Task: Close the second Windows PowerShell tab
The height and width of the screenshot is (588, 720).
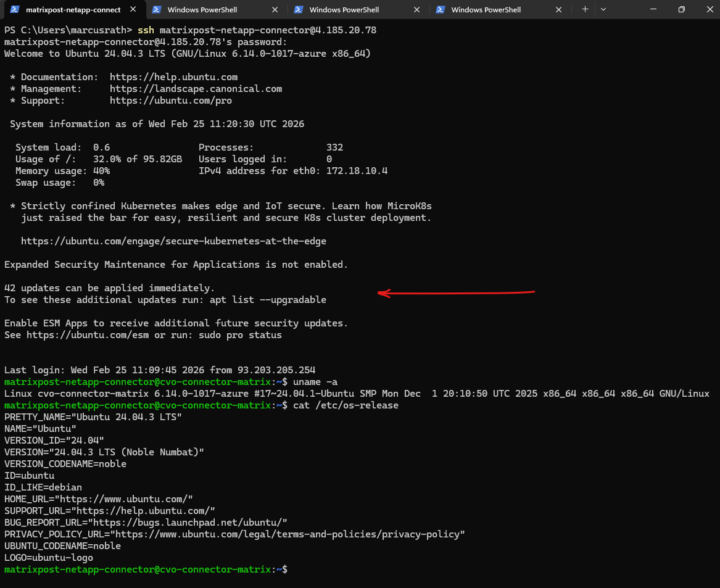Action: tap(275, 10)
